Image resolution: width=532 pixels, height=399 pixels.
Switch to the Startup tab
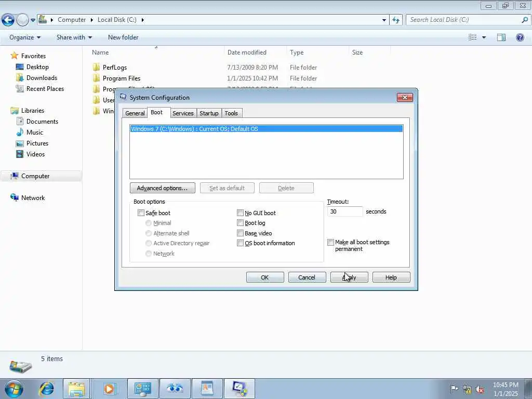pyautogui.click(x=209, y=113)
